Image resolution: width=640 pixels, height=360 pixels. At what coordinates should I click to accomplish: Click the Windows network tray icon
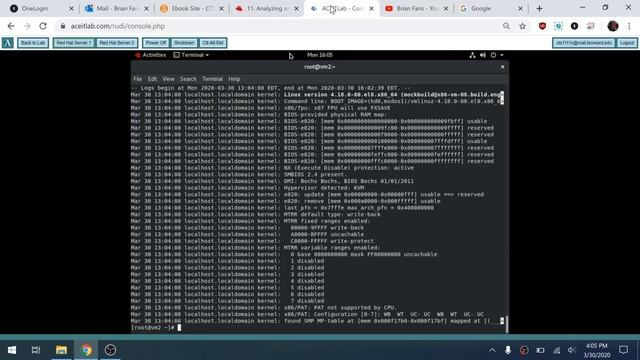coord(556,350)
